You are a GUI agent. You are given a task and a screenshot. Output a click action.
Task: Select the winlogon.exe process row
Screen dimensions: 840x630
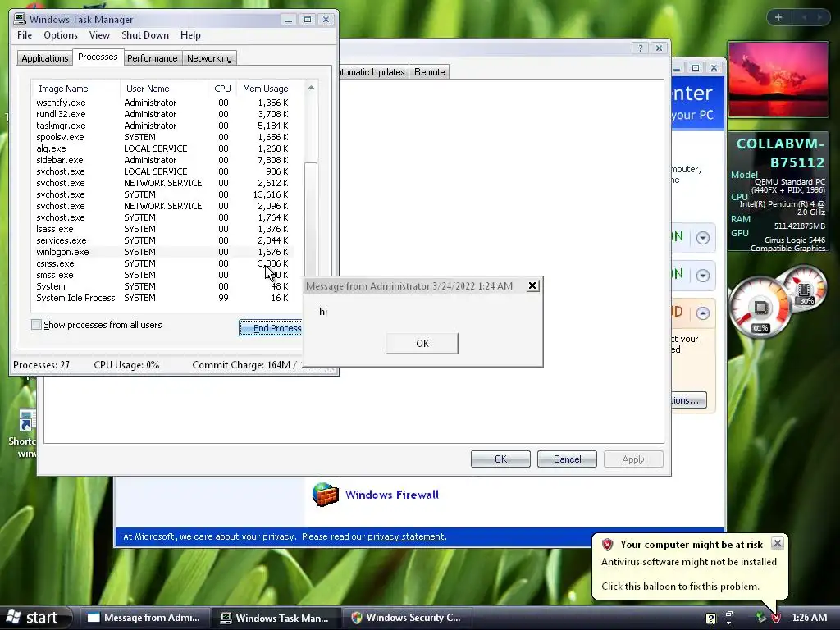(x=162, y=252)
